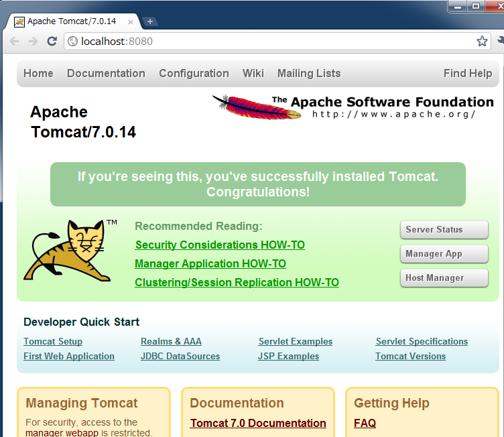
Task: Click the Developer Quick Start heading
Action: pos(81,322)
